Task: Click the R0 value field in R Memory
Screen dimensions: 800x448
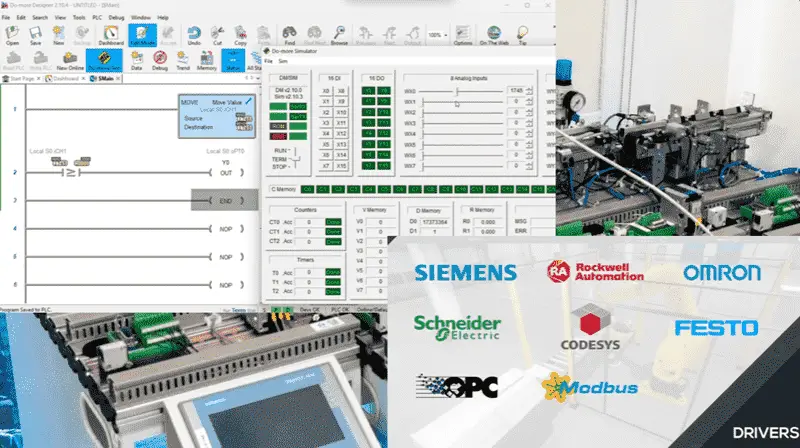Action: (x=488, y=222)
